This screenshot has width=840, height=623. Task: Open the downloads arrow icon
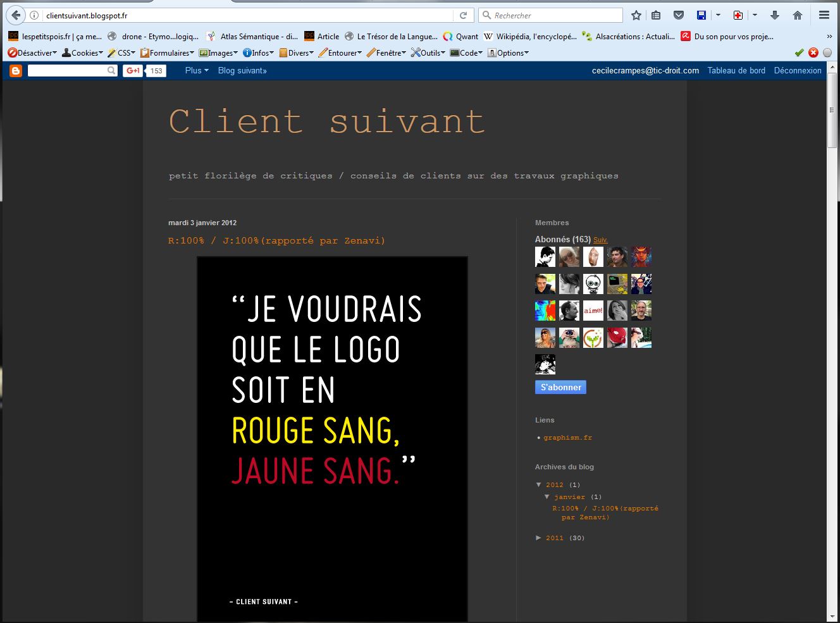pos(774,15)
